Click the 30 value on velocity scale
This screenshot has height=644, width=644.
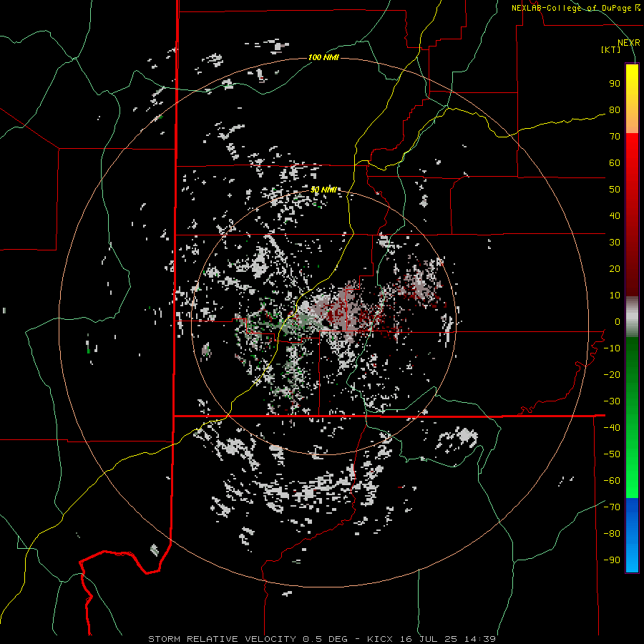point(615,243)
